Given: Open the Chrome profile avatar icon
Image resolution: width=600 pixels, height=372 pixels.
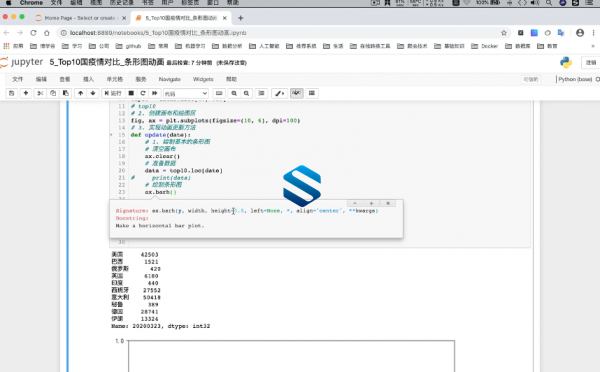Looking at the screenshot, I should 580,33.
